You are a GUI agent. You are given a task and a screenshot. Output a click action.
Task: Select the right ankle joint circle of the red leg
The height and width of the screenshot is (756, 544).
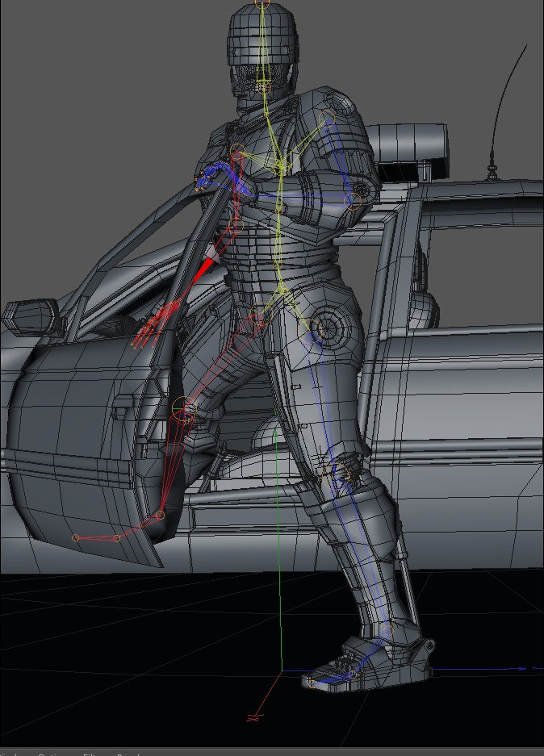160,516
